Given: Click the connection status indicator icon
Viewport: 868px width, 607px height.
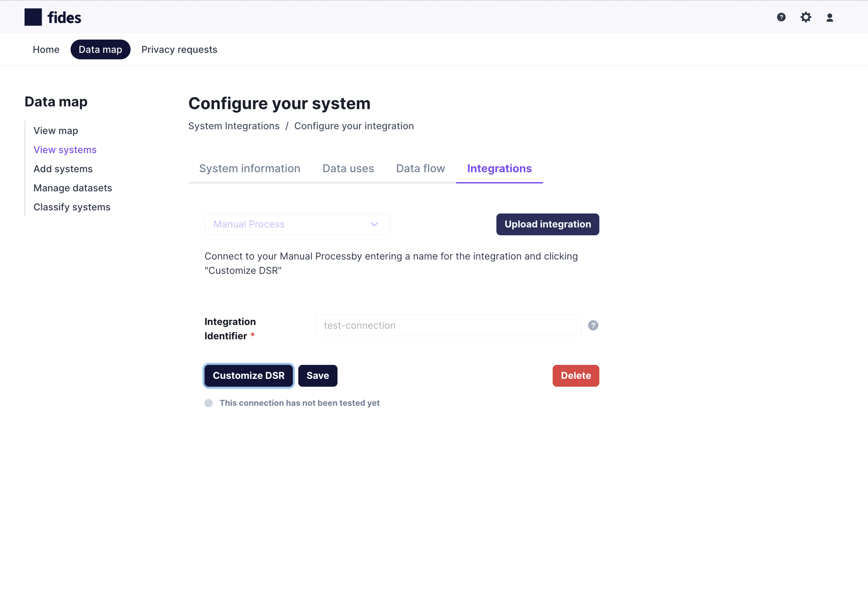Looking at the screenshot, I should pos(210,403).
